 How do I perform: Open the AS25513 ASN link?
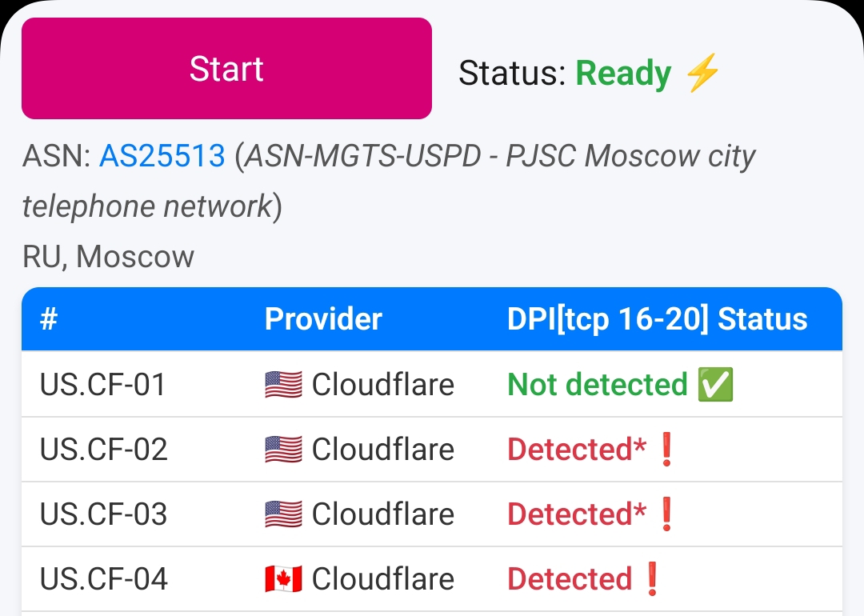click(162, 156)
